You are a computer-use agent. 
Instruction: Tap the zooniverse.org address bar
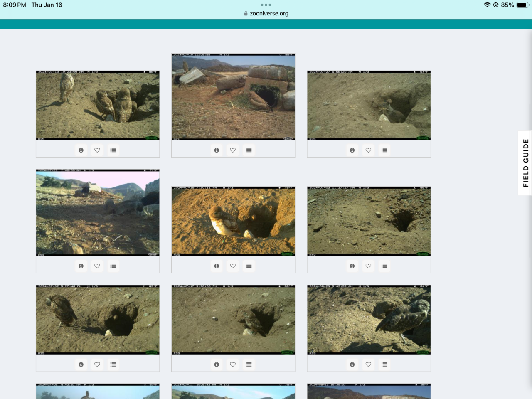266,13
